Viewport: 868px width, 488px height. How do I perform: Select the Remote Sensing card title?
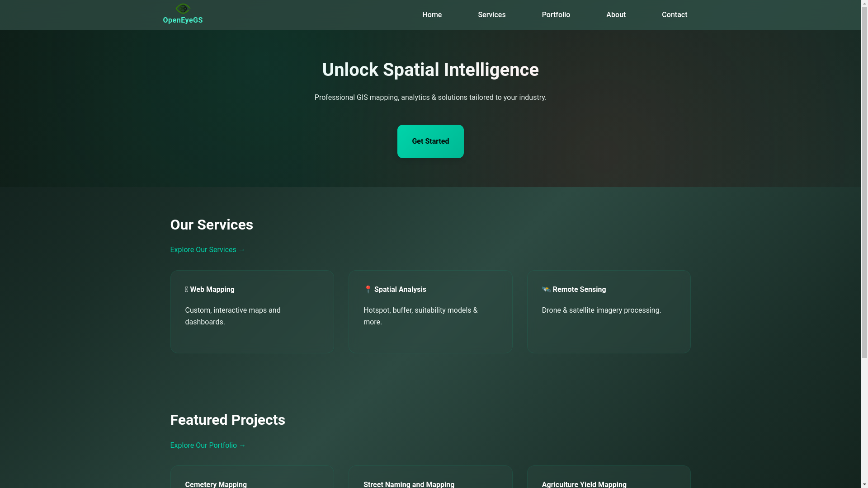click(x=579, y=290)
